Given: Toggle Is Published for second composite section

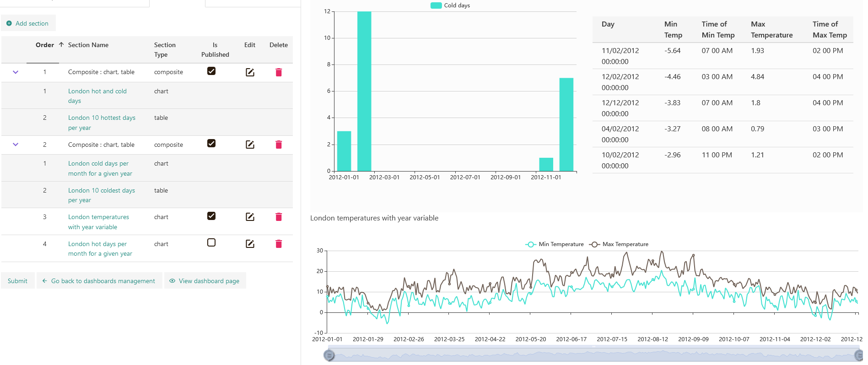Looking at the screenshot, I should tap(211, 143).
